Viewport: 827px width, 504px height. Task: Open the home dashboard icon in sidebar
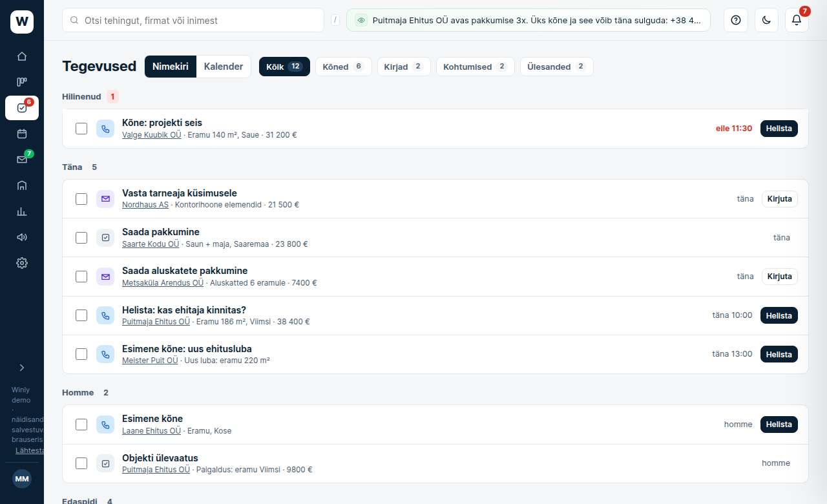pyautogui.click(x=22, y=56)
